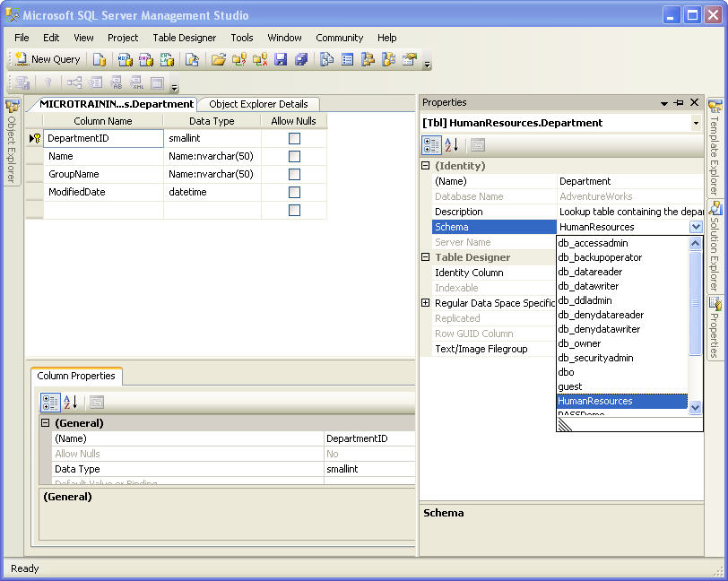Pin the Properties panel with auto-hide icon
The width and height of the screenshot is (728, 581).
[679, 103]
